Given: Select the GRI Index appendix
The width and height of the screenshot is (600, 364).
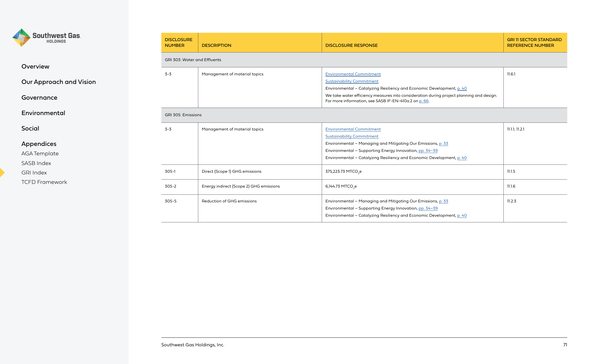Looking at the screenshot, I should pyautogui.click(x=34, y=173).
